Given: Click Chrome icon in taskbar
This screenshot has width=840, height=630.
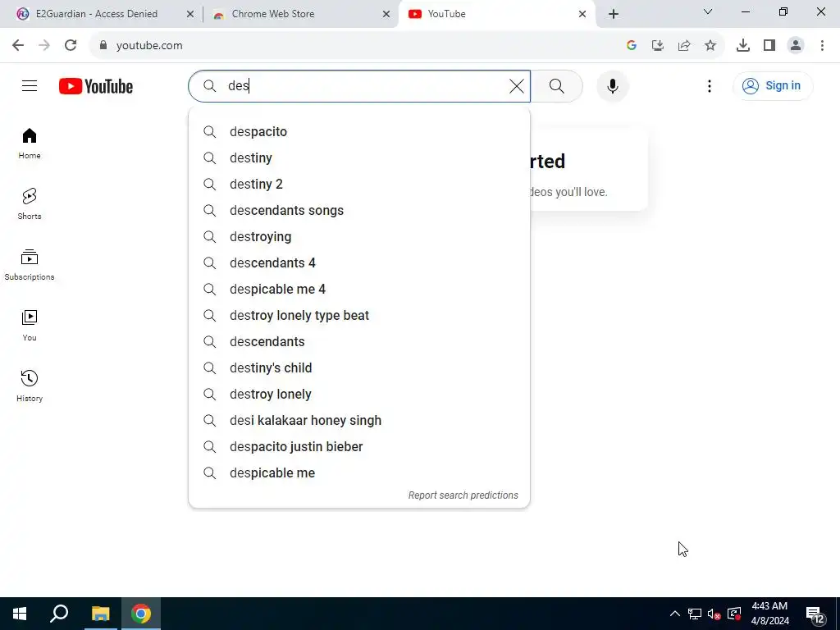Looking at the screenshot, I should pos(141,614).
